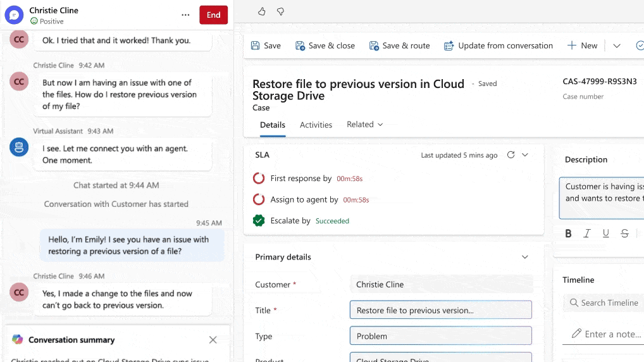The width and height of the screenshot is (644, 362).
Task: Collapse the Primary details section
Action: pyautogui.click(x=524, y=257)
